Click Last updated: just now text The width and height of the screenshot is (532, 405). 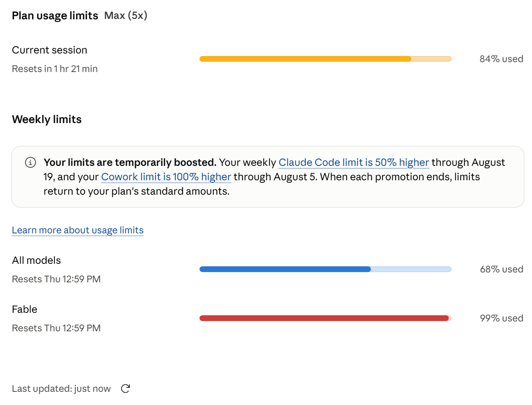61,389
